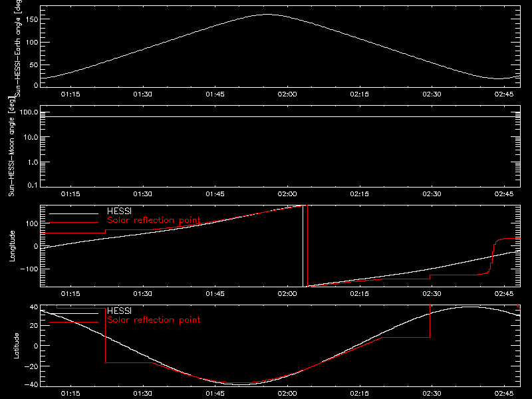Click 01:45 time label under Earth angle plot

point(215,94)
